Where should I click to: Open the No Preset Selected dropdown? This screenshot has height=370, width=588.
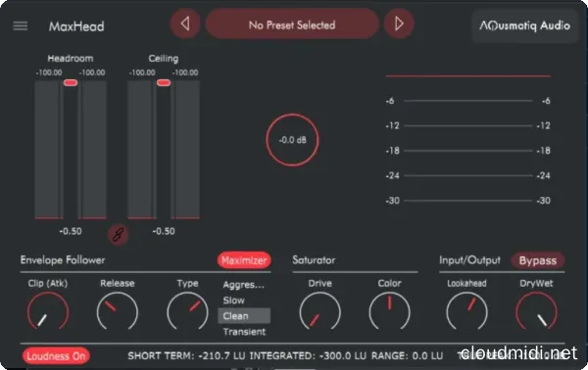[292, 23]
